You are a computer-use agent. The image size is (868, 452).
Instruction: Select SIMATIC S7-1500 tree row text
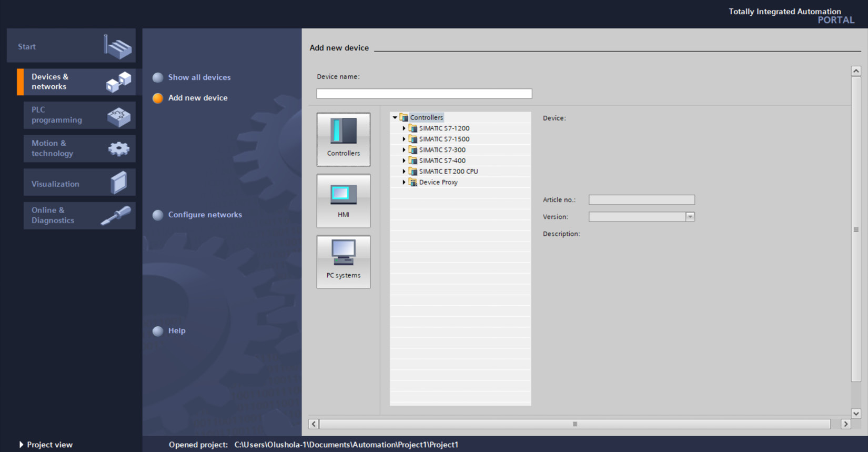tap(444, 139)
